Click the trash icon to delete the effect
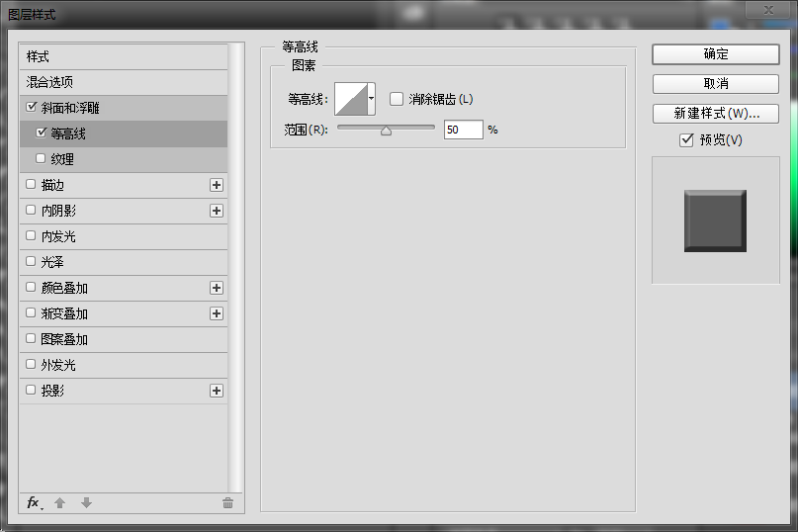The height and width of the screenshot is (532, 798). [227, 502]
